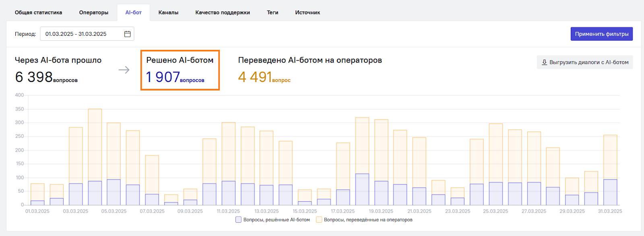Viewport: 644px width, 236px height.
Task: Select the AI-бот tab
Action: [134, 12]
